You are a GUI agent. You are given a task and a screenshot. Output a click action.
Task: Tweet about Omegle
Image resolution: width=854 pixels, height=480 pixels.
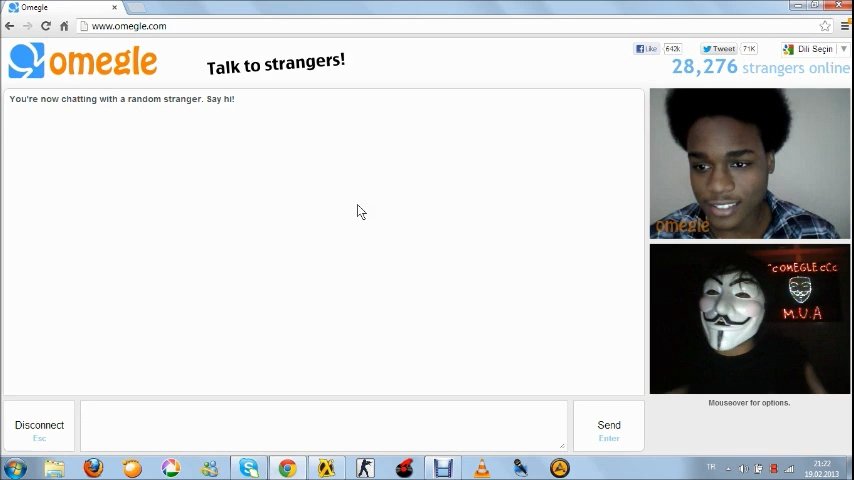pos(718,48)
